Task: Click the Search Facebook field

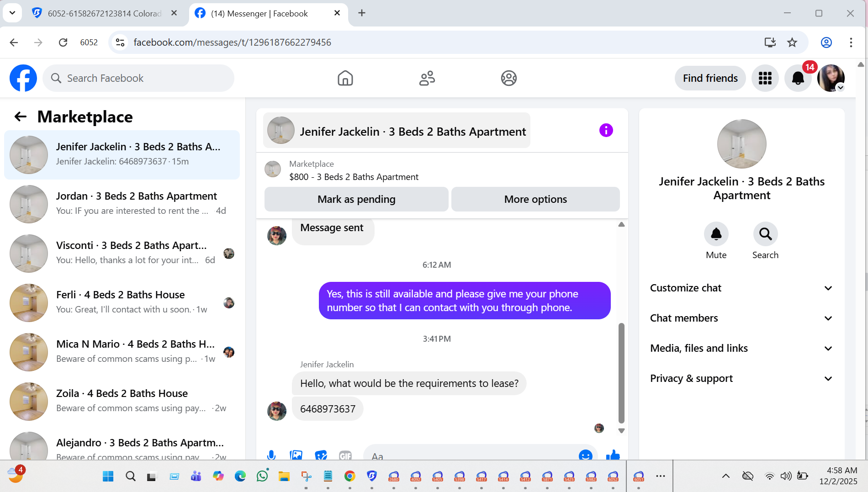Action: coord(138,78)
